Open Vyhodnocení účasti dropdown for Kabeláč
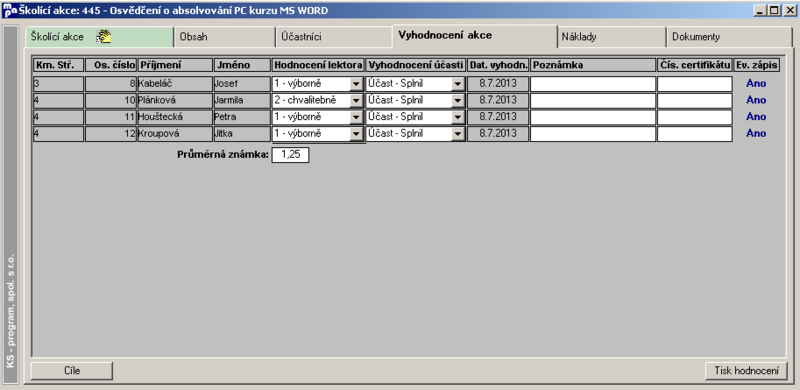 click(458, 84)
